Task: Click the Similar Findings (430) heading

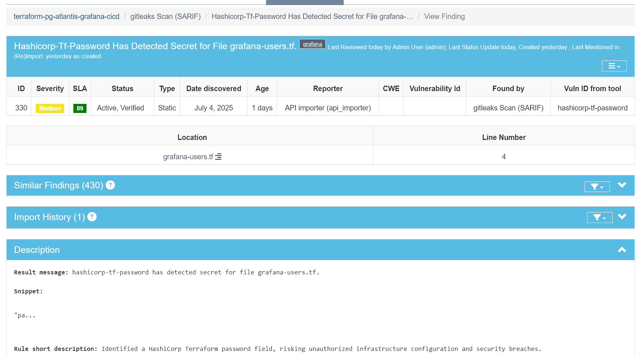Action: pos(58,185)
